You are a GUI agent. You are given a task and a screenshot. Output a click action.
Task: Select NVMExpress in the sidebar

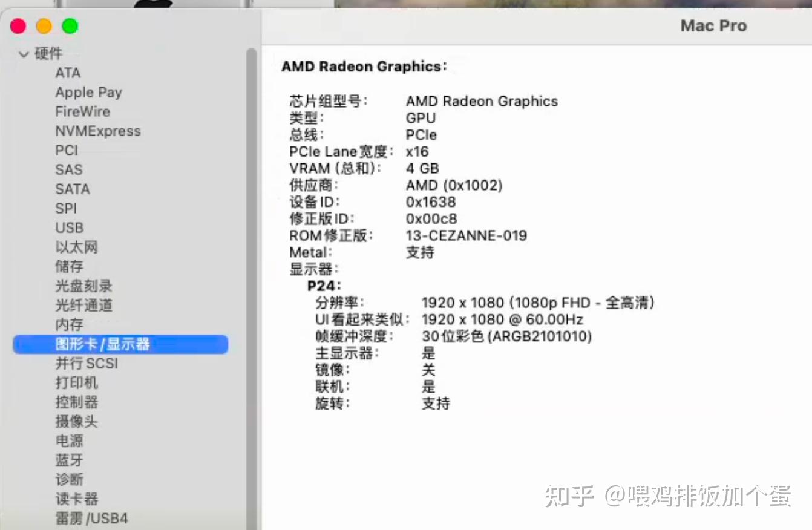tap(97, 131)
